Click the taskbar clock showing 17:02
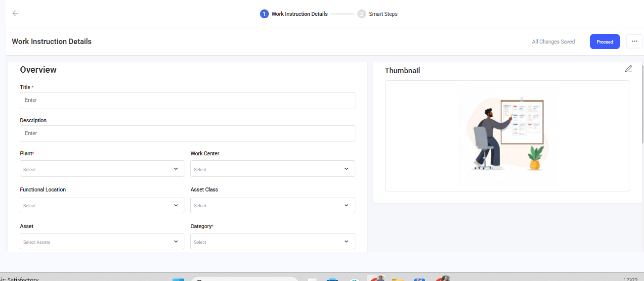This screenshot has height=281, width=644. pos(630,279)
